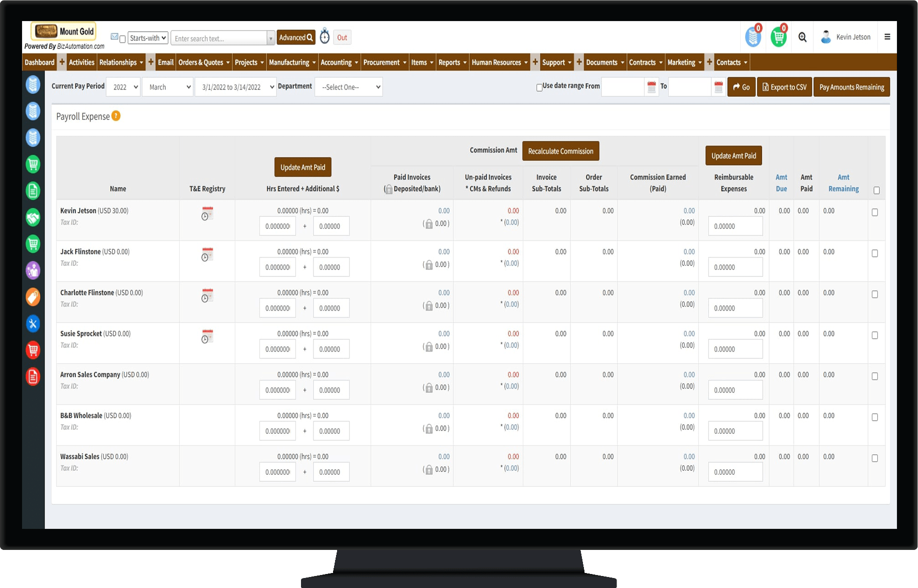Screen dimensions: 918x588
Task: Open the T&E Registry icon for Kevin Jetson
Action: coord(207,213)
